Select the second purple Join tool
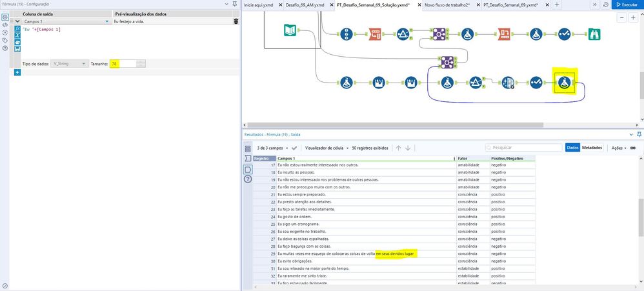The image size is (644, 291). [x=447, y=63]
